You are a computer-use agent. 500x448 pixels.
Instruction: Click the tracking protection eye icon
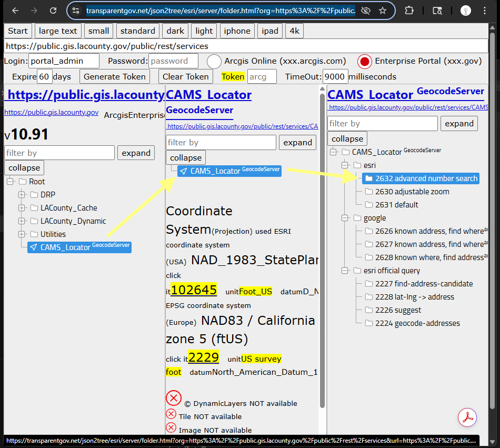pos(365,11)
